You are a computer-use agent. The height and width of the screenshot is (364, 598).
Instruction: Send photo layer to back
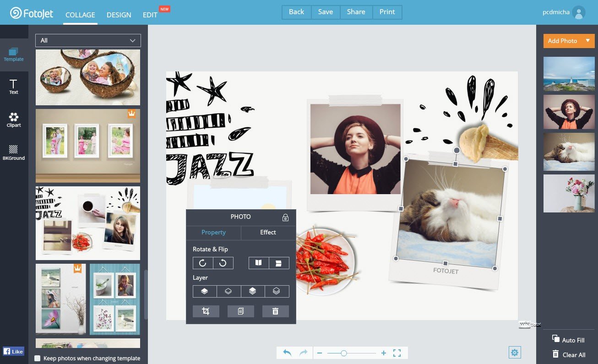click(x=277, y=291)
